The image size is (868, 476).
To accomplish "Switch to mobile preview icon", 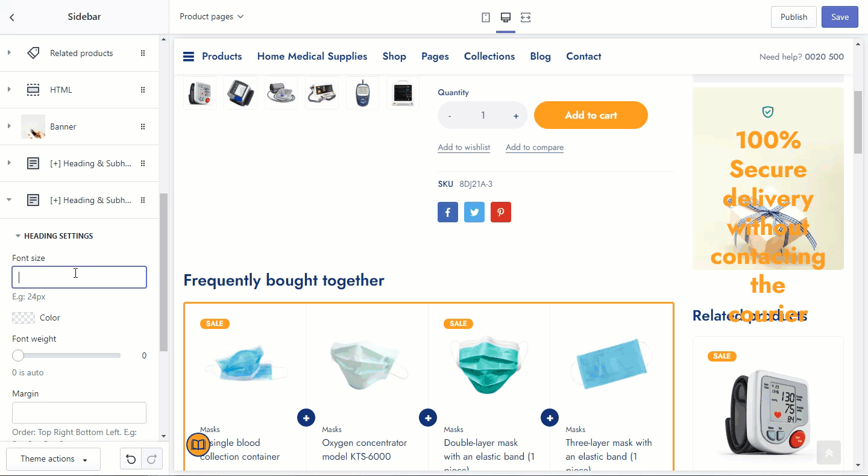I will point(486,17).
